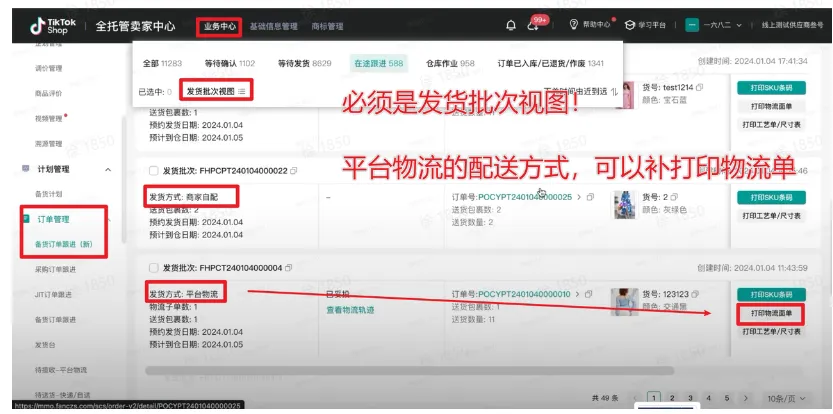Open the download center cloud icon with 99+ badge
This screenshot has height=414, width=833.
[x=533, y=26]
